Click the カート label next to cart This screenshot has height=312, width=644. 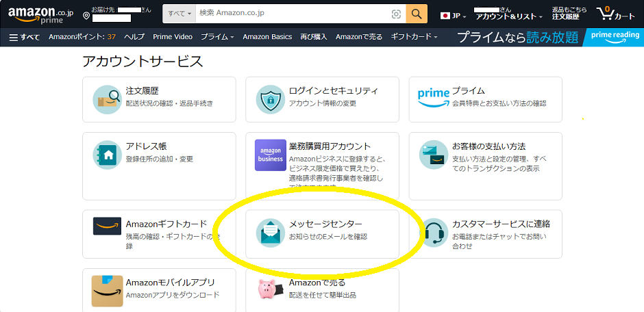[625, 16]
